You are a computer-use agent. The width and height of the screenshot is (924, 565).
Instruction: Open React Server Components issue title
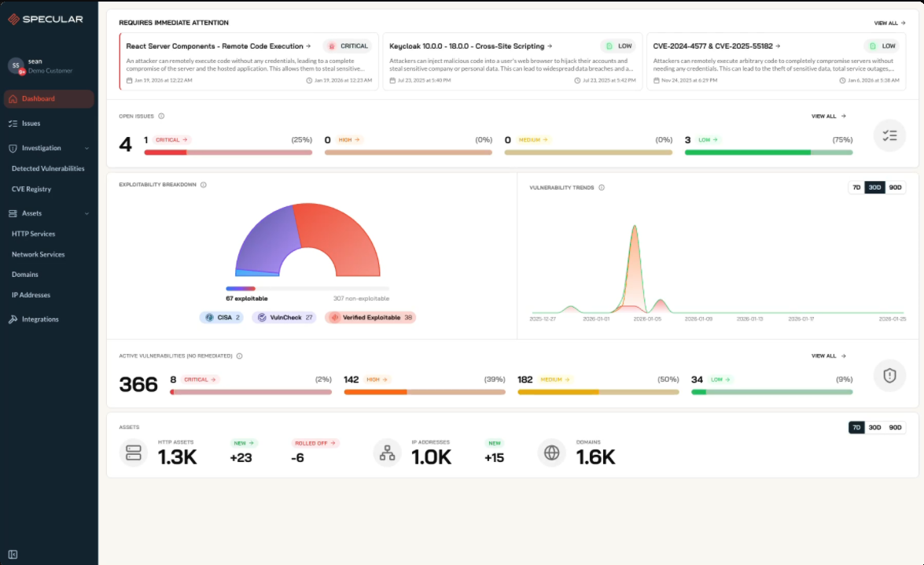click(x=218, y=46)
